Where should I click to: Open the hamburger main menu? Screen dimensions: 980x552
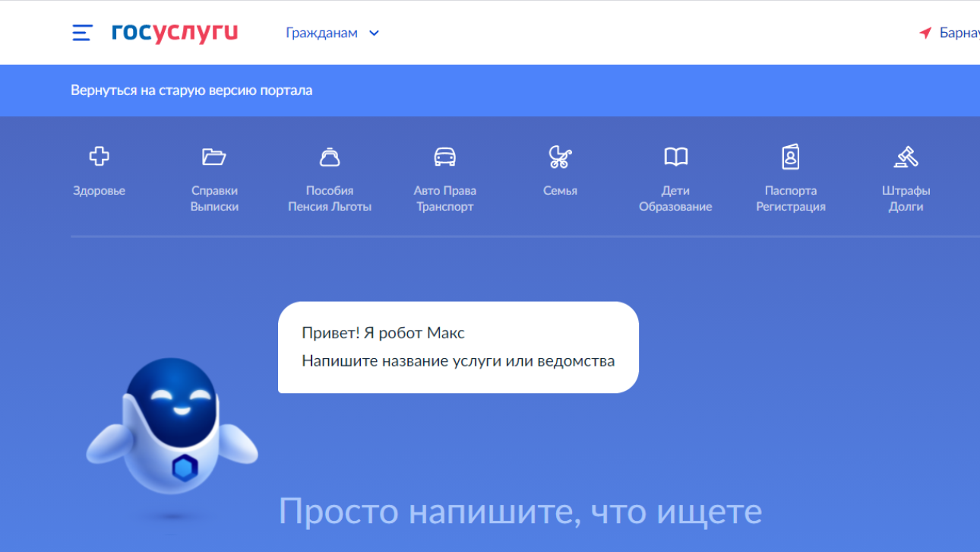[82, 33]
